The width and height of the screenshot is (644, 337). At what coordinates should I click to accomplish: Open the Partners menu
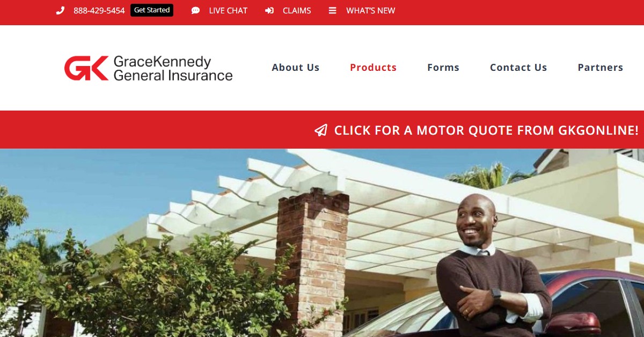pyautogui.click(x=601, y=68)
